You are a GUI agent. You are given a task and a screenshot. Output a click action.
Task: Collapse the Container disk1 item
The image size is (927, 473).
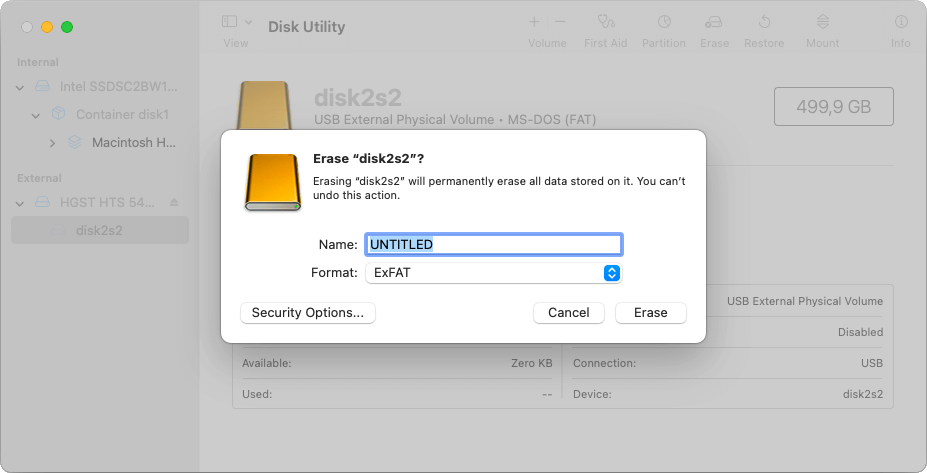tap(37, 115)
